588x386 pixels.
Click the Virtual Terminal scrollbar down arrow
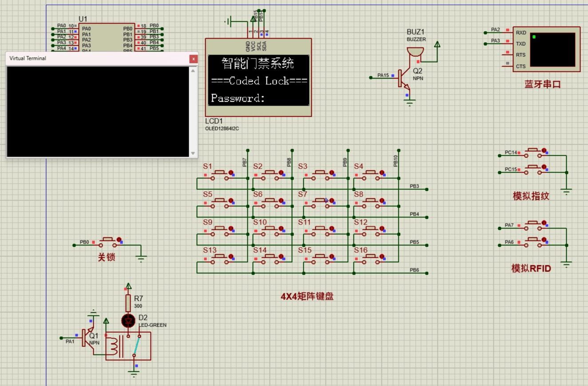tap(193, 152)
